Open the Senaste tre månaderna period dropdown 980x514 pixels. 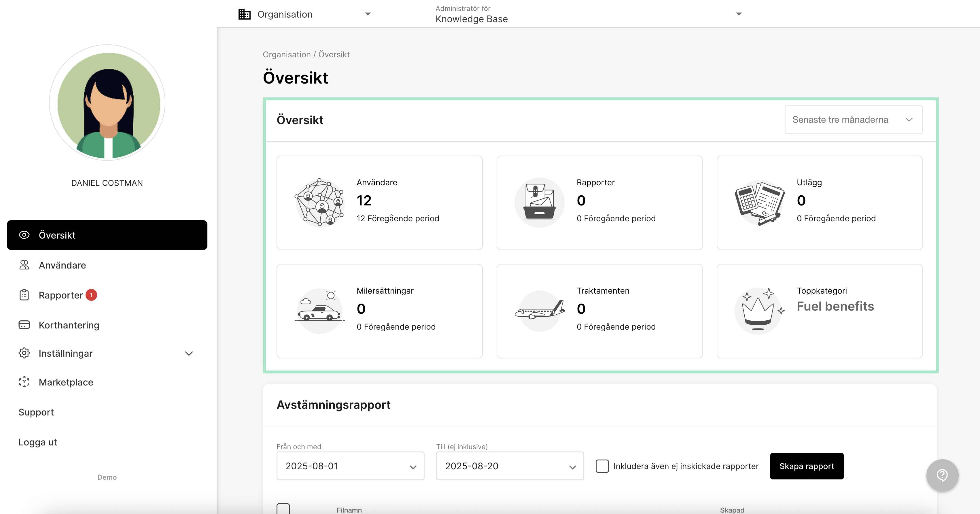[853, 120]
